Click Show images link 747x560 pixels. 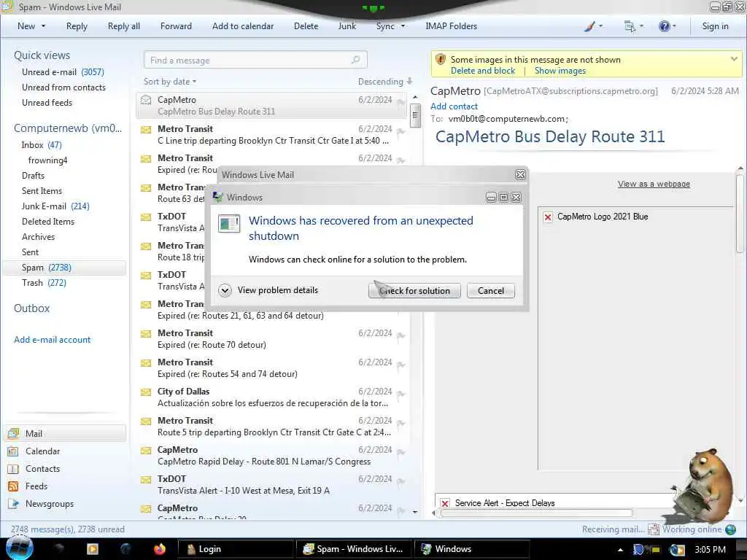click(560, 71)
